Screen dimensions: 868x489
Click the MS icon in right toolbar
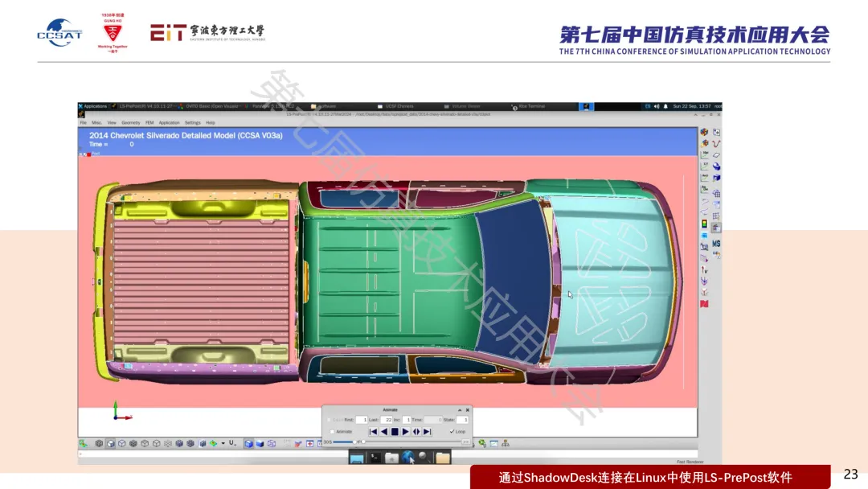pos(716,244)
